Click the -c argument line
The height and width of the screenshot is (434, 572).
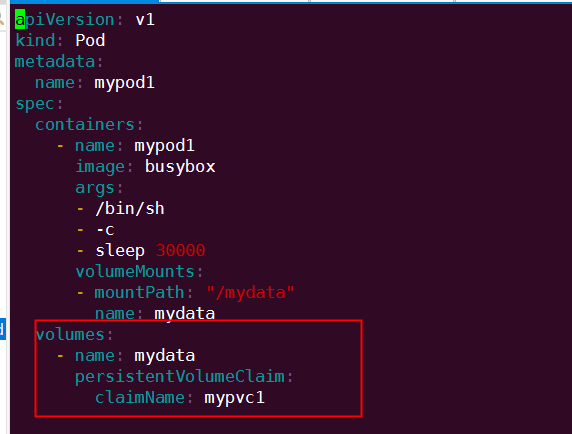point(105,230)
